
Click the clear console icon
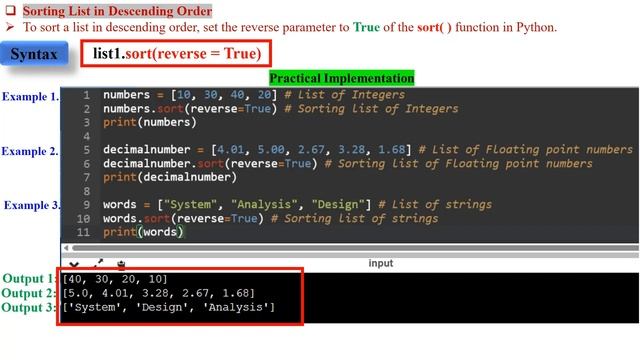121,265
